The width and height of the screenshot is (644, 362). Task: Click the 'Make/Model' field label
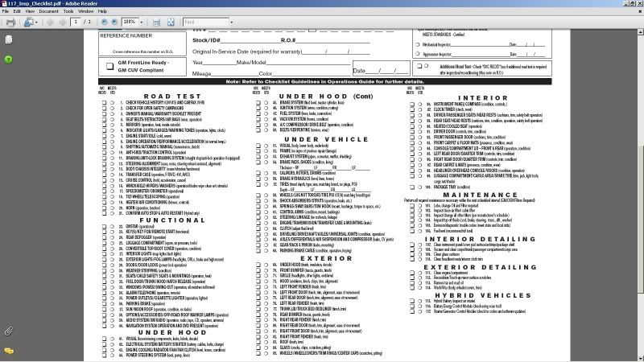(x=251, y=63)
